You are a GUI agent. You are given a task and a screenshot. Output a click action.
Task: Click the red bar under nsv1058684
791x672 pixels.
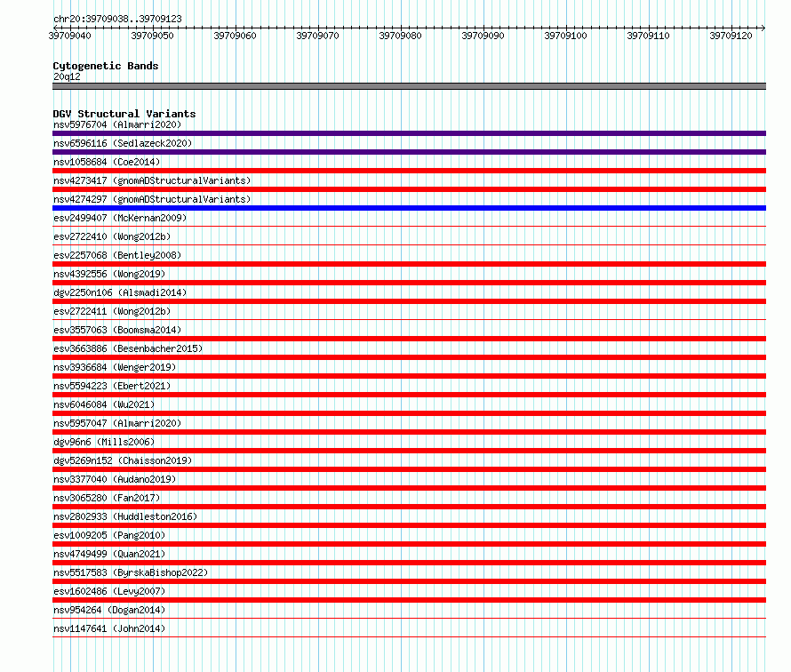click(409, 171)
